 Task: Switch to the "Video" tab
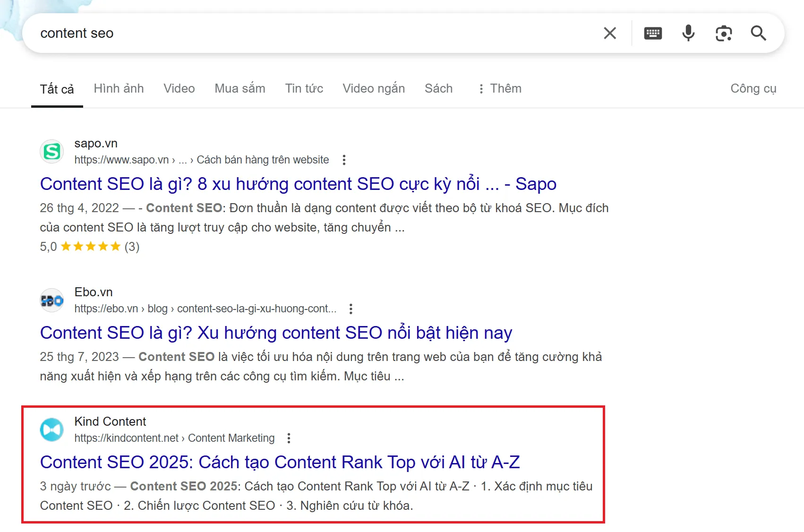[x=179, y=88]
